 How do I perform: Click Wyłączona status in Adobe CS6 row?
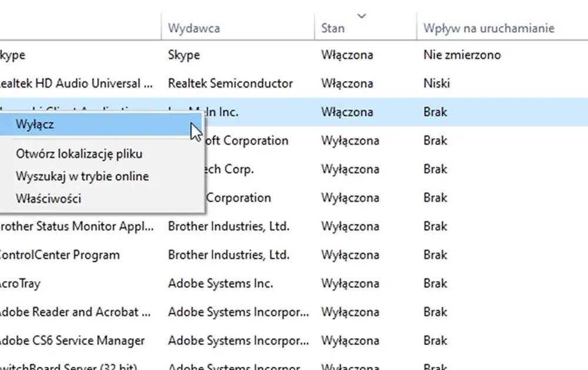350,341
